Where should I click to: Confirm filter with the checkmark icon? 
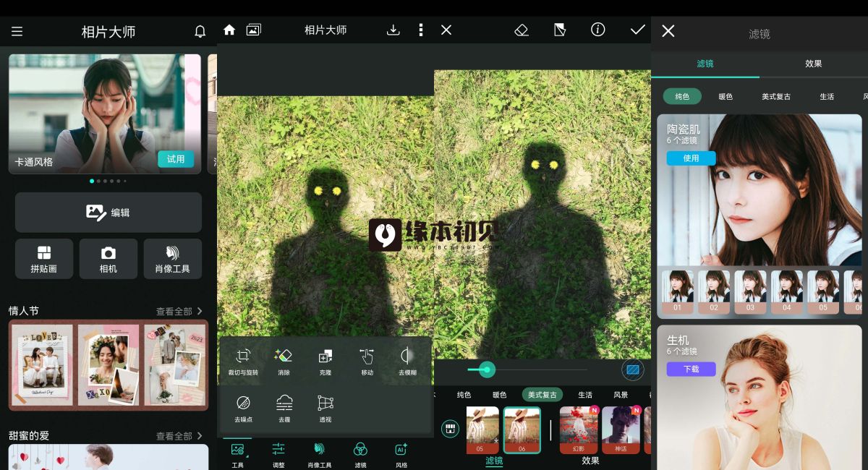[x=637, y=30]
